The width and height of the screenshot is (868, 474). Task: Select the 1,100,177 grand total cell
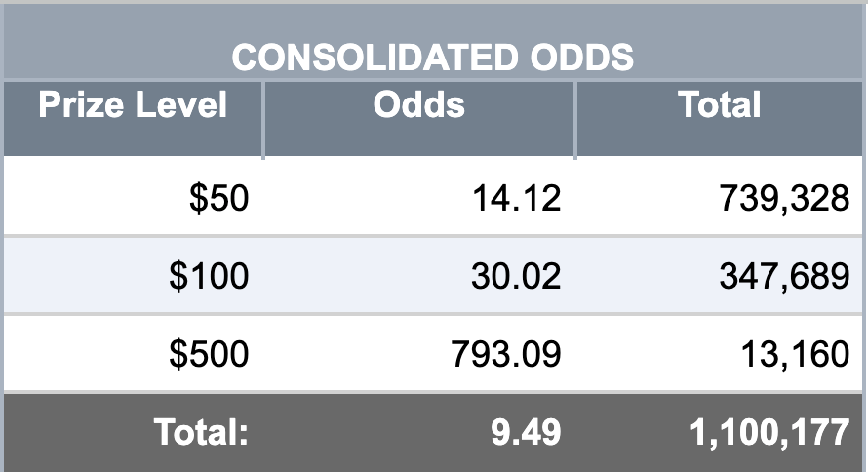click(x=769, y=432)
